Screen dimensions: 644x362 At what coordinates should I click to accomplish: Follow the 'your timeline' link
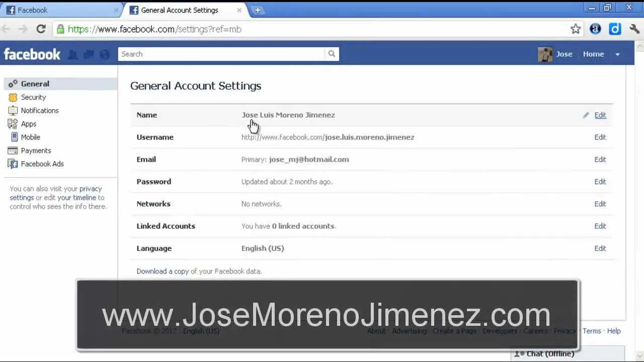pos(76,198)
